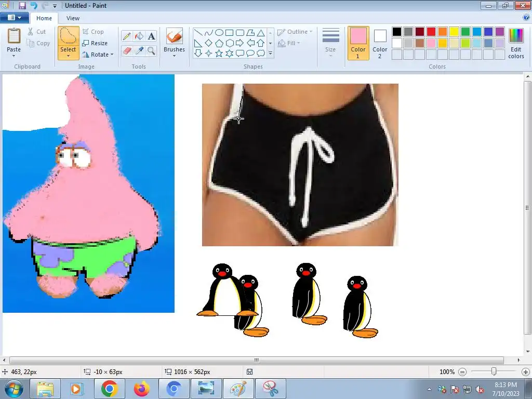Choose the Right triangle shape
Image resolution: width=532 pixels, height=399 pixels.
pos(198,43)
